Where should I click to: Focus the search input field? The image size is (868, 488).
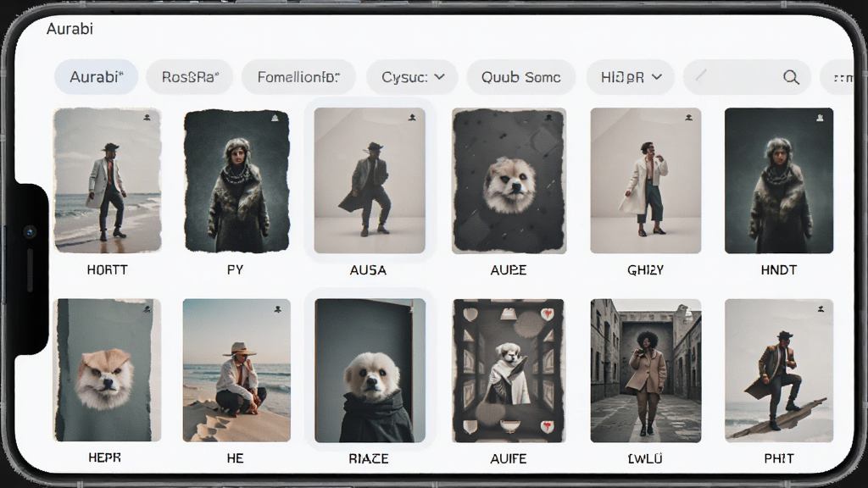[x=748, y=77]
